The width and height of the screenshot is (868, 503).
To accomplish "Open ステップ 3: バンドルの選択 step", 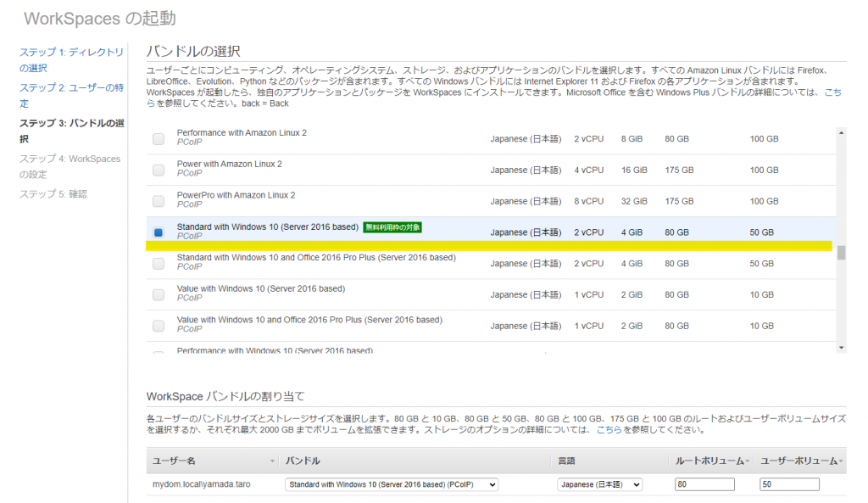I will tap(71, 131).
